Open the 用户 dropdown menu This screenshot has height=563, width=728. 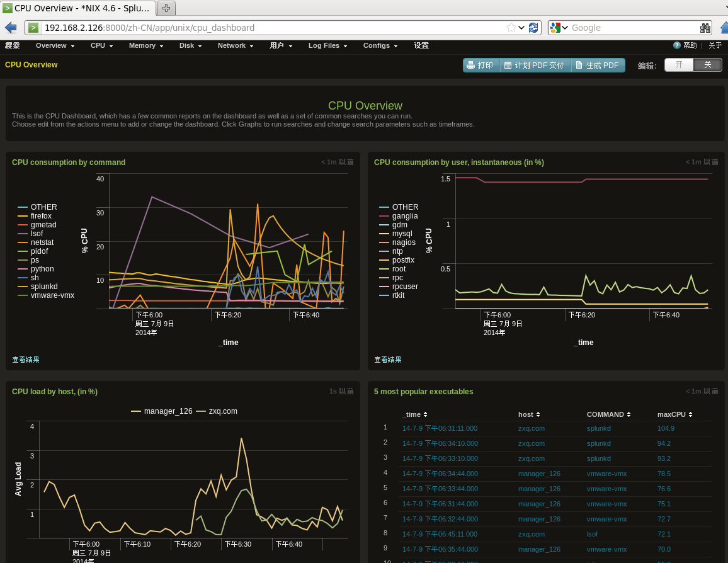pyautogui.click(x=281, y=45)
